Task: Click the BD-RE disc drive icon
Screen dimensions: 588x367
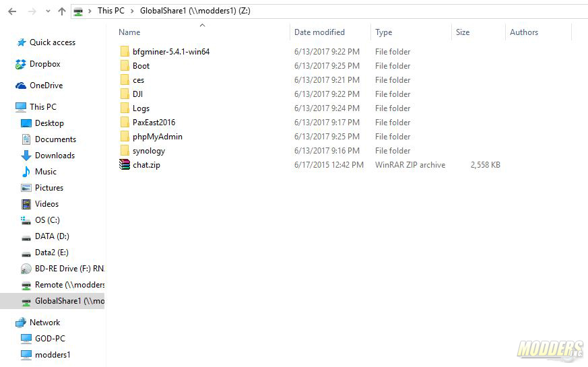Action: point(26,269)
